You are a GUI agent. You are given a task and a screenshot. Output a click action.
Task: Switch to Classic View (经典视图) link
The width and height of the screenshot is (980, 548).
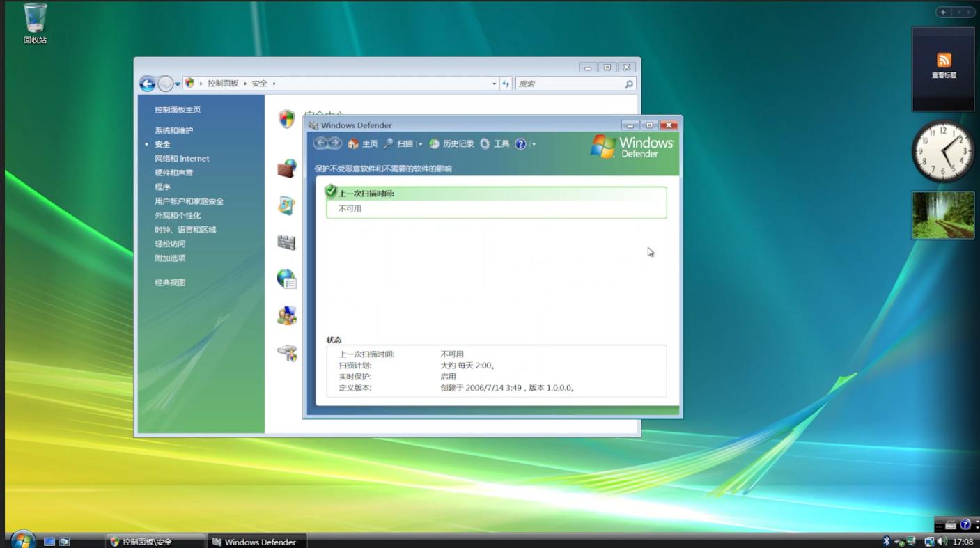click(170, 283)
